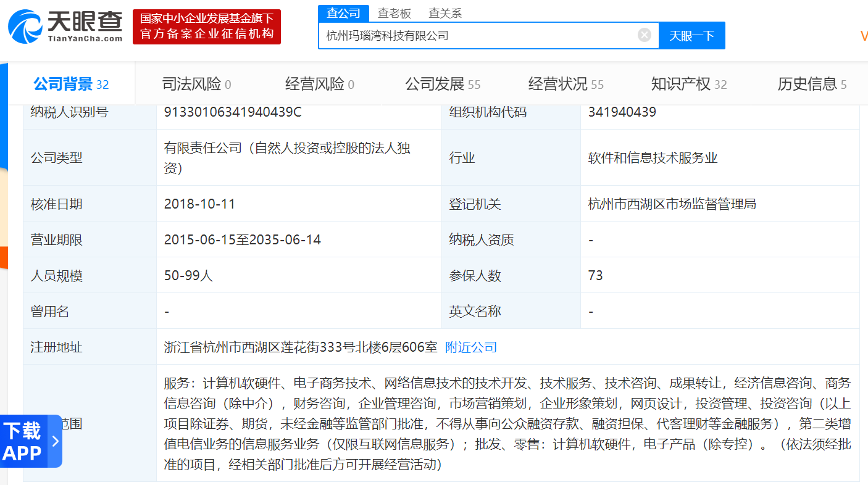868x485 pixels.
Task: Select business term 2015-06-15至2035-06-14
Action: click(x=243, y=239)
